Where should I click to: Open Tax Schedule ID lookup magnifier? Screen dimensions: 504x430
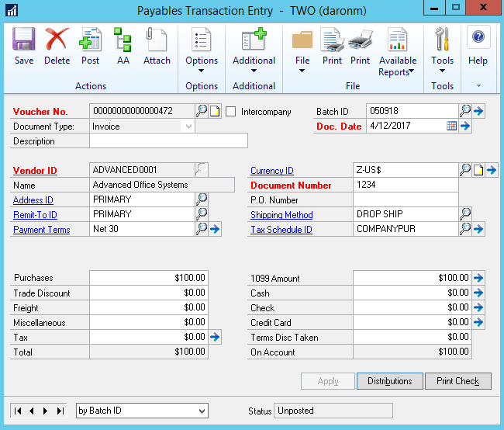(x=465, y=229)
